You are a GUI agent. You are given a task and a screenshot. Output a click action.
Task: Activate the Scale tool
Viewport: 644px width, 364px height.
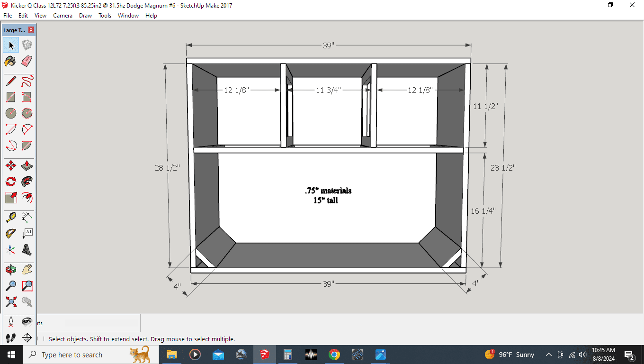point(11,198)
